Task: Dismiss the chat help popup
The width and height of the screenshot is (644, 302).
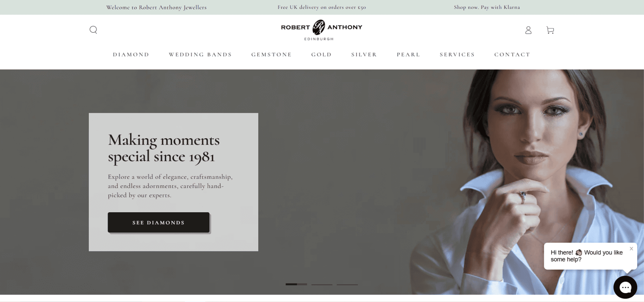Action: point(631,248)
